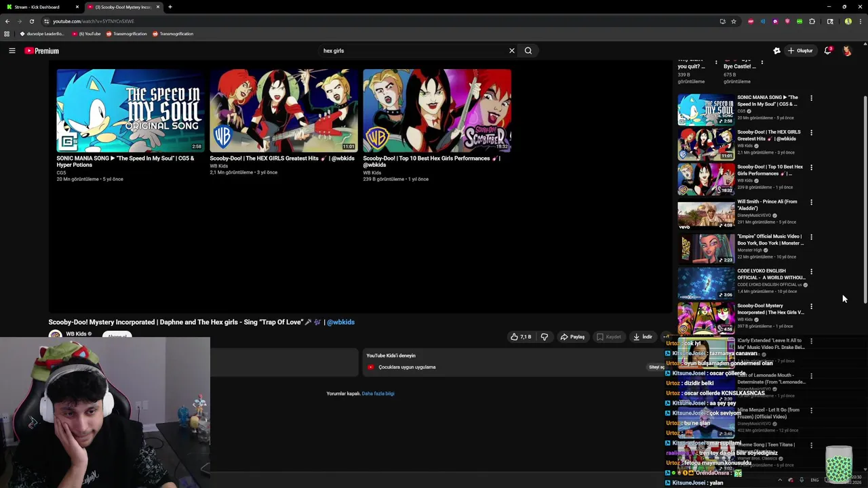Go back in browser history
The height and width of the screenshot is (488, 868).
[x=7, y=21]
